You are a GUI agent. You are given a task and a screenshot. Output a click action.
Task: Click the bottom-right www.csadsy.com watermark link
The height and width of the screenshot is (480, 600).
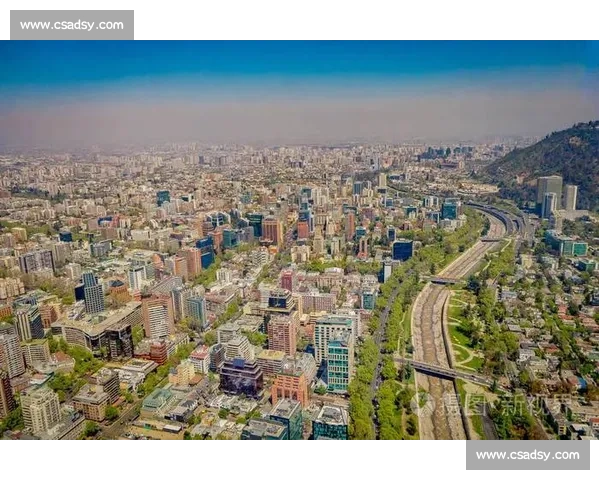coord(528,455)
